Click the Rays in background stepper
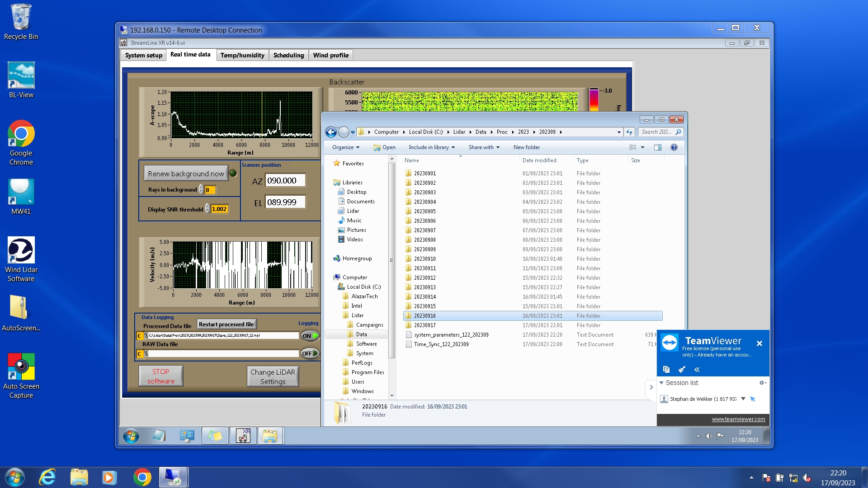Screen dimensions: 868x488 (x=201, y=190)
